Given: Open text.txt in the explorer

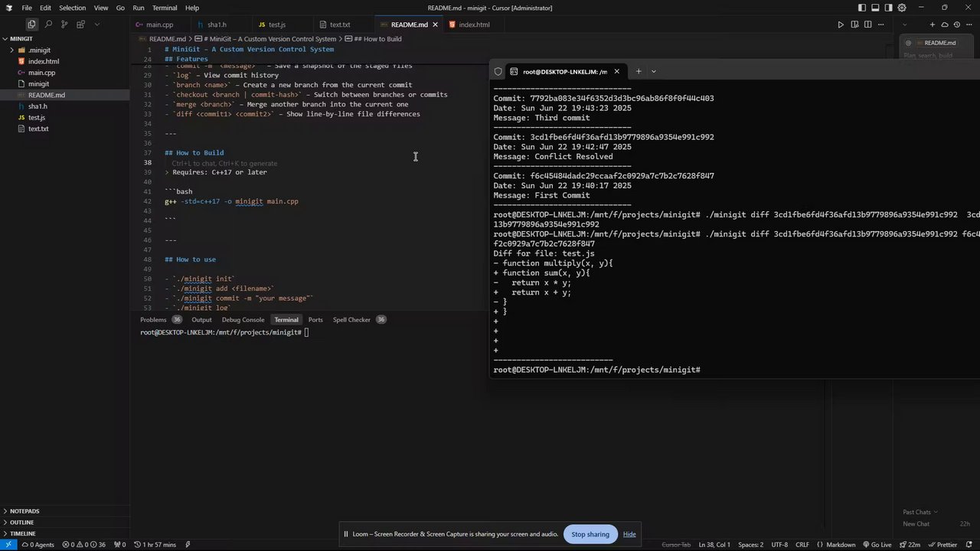Looking at the screenshot, I should click(65, 129).
